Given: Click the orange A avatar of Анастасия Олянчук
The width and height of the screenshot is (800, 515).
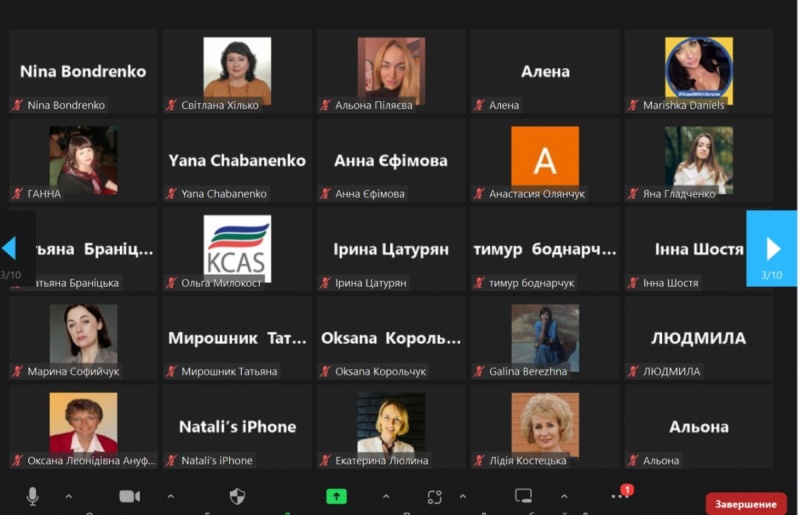Looking at the screenshot, I should [545, 158].
